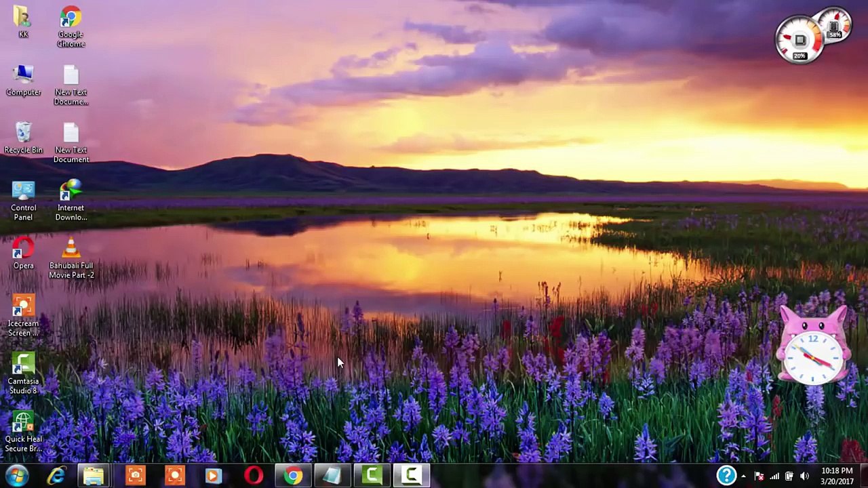Open the Windows Start menu
The image size is (868, 488).
tap(16, 476)
